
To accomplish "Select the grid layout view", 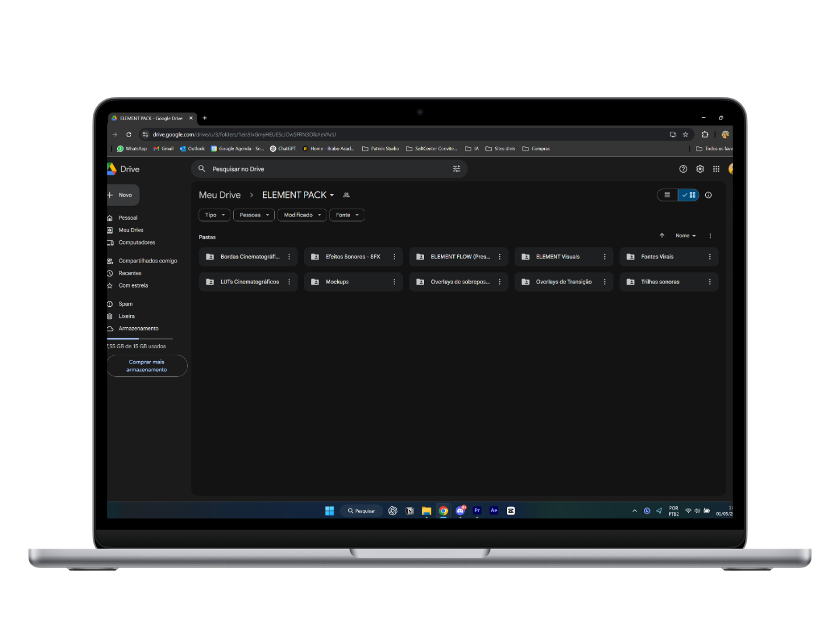I will pos(689,195).
